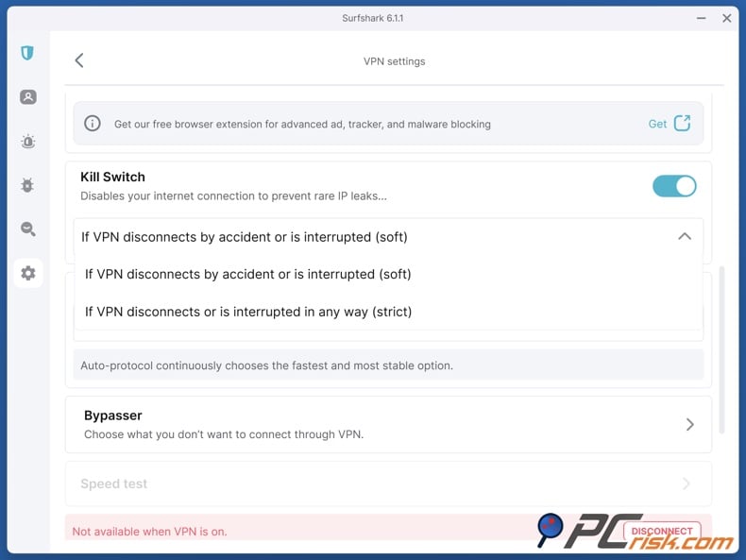Select the strict kill switch option
This screenshot has height=560, width=746.
tap(247, 312)
